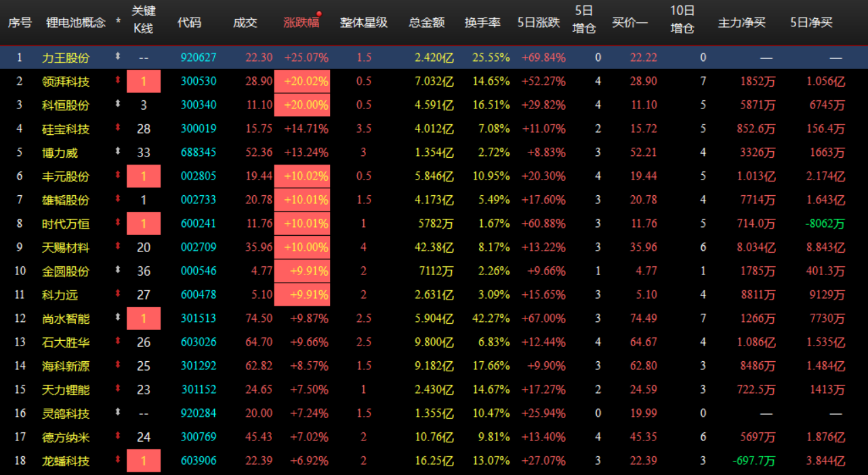Click the red marker icon beside 雄韬股份
The width and height of the screenshot is (868, 475).
click(119, 199)
